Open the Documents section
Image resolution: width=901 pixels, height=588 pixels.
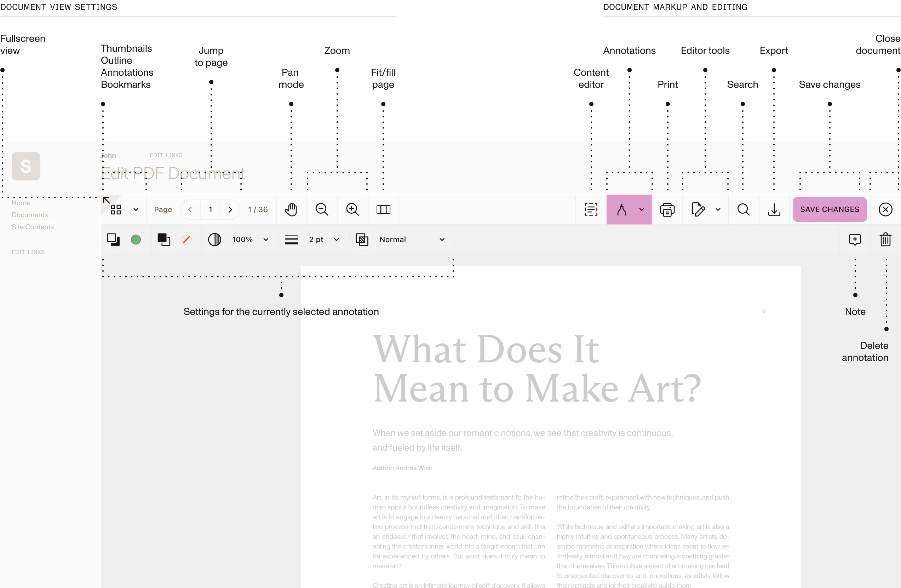point(29,214)
